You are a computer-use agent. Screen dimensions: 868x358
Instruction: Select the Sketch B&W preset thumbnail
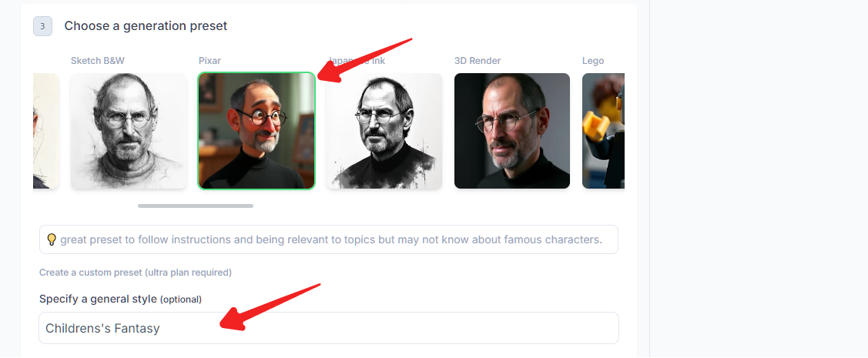pyautogui.click(x=129, y=131)
